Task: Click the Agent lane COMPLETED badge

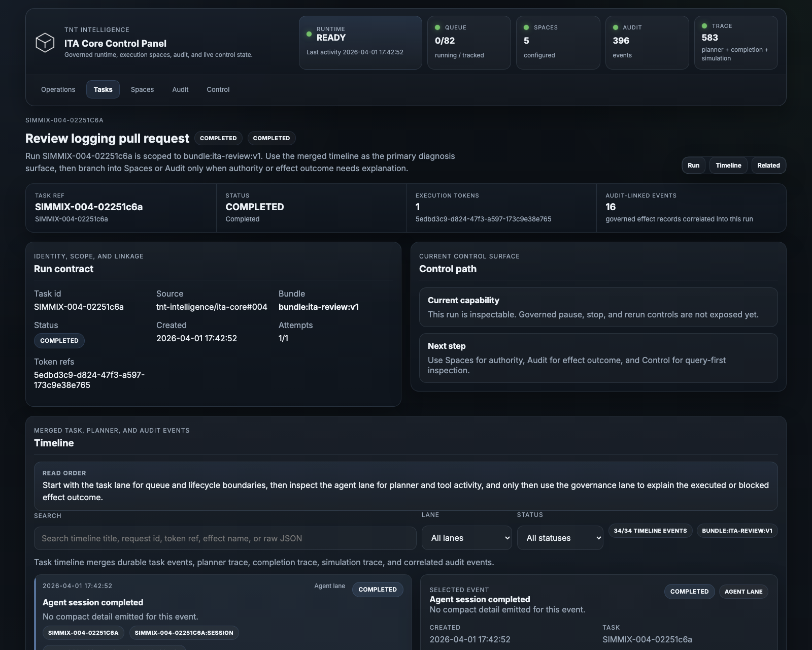Action: (x=378, y=589)
